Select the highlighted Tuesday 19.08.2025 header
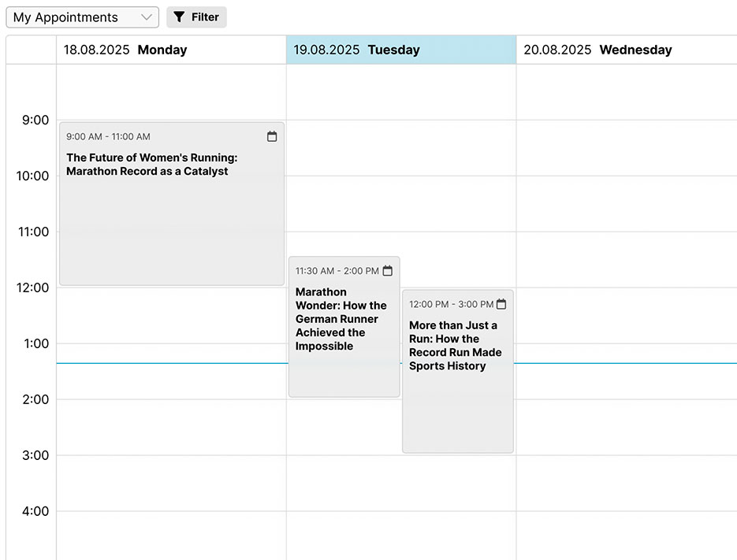 (401, 50)
